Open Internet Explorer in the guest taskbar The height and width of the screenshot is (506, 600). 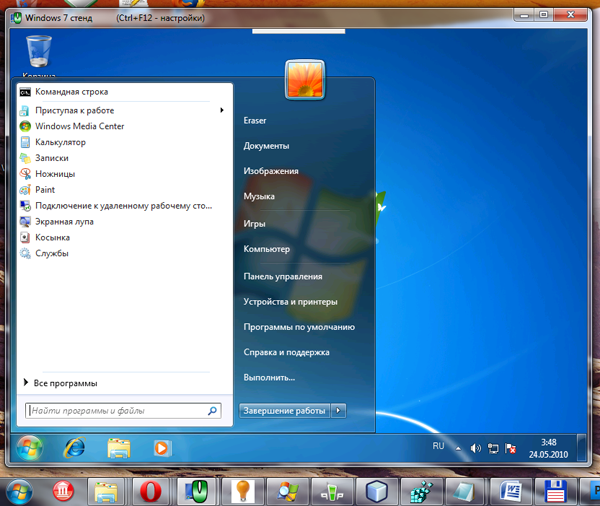click(x=75, y=447)
